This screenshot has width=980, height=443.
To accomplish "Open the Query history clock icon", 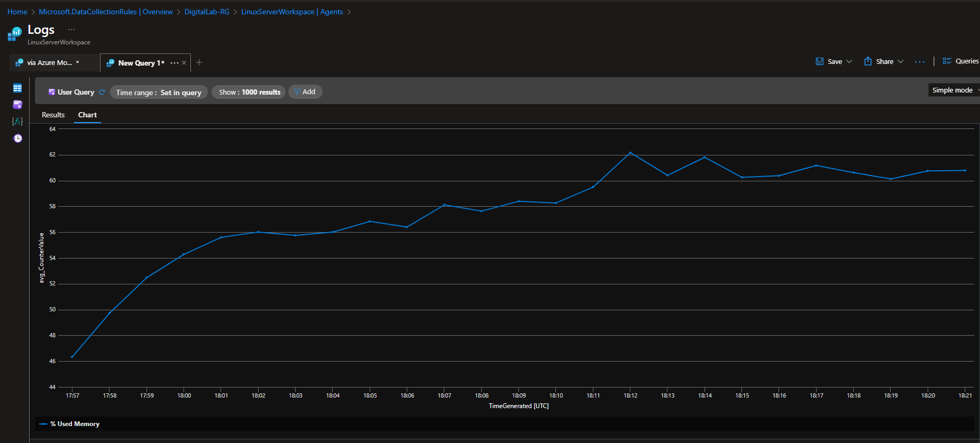I will 17,139.
